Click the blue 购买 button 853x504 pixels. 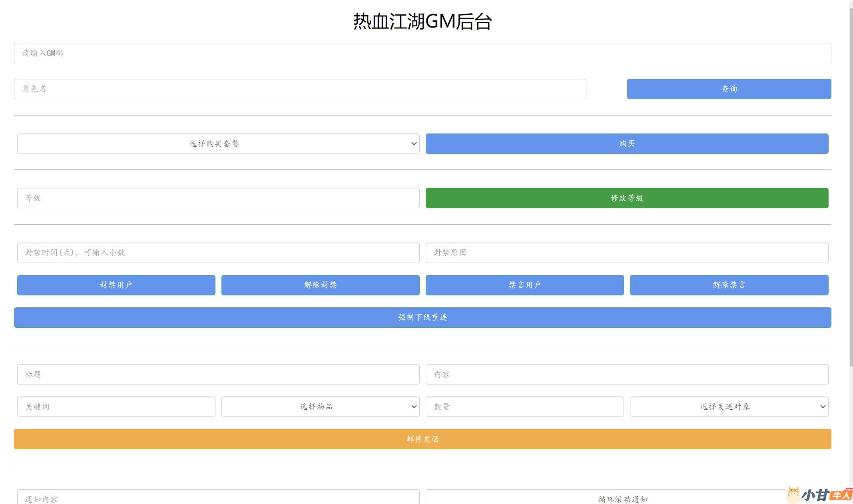coord(627,143)
